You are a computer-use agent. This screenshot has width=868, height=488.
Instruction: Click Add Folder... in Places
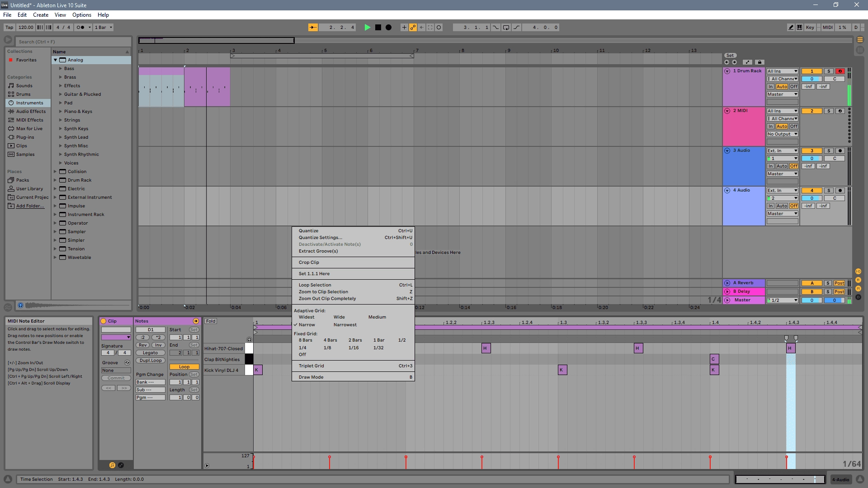tap(30, 206)
